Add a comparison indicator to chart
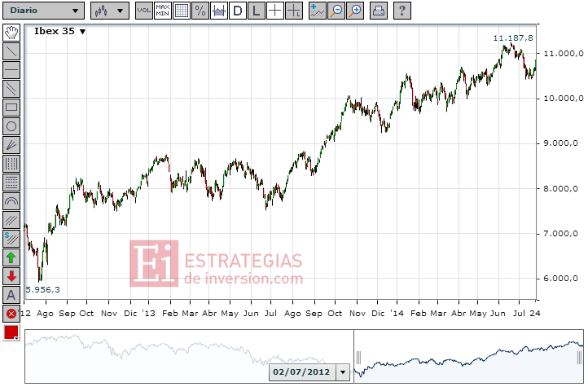Screen dimensions: 588x387 tap(318, 11)
